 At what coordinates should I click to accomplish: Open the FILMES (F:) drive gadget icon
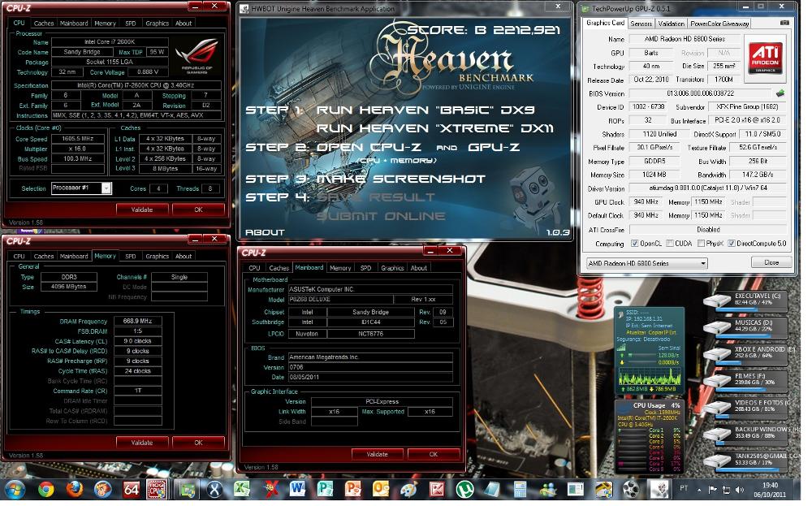click(717, 381)
